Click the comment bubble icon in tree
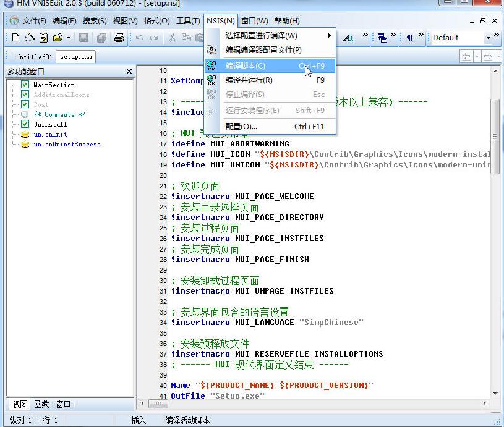Viewport: 504px width, 427px height. [x=25, y=114]
